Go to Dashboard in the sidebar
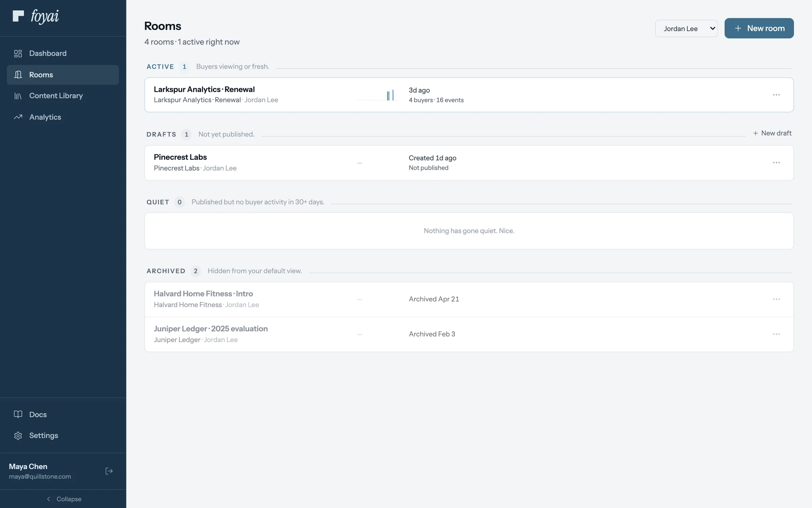812x508 pixels. 63,54
